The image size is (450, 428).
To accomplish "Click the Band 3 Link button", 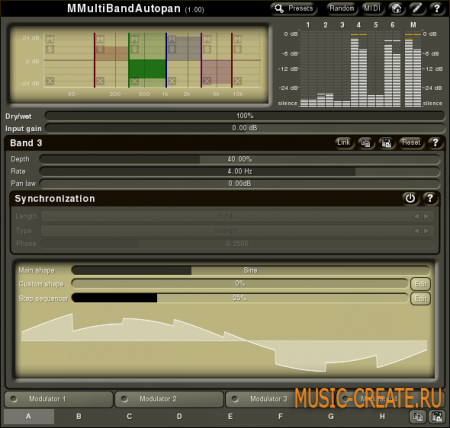I will point(344,143).
